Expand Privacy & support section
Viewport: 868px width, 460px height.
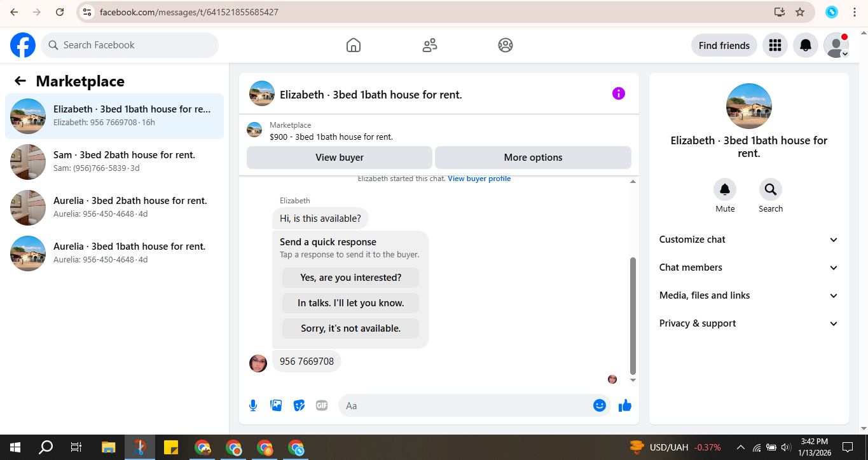pos(749,323)
